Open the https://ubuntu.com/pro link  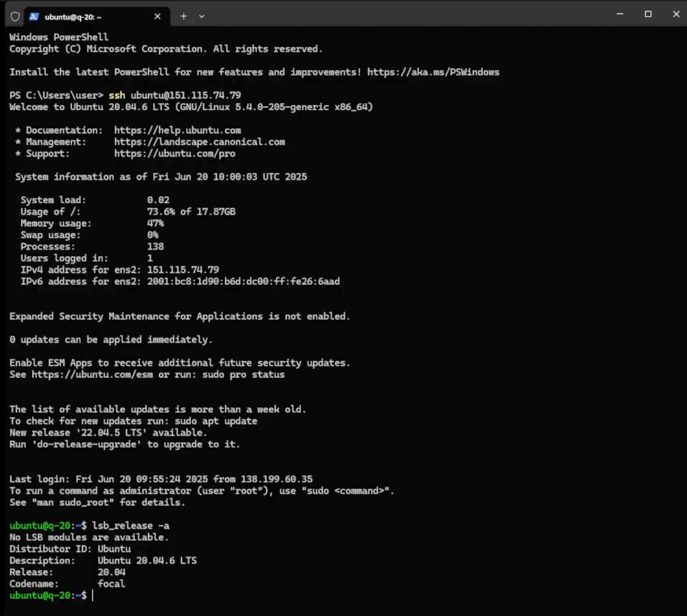click(175, 153)
